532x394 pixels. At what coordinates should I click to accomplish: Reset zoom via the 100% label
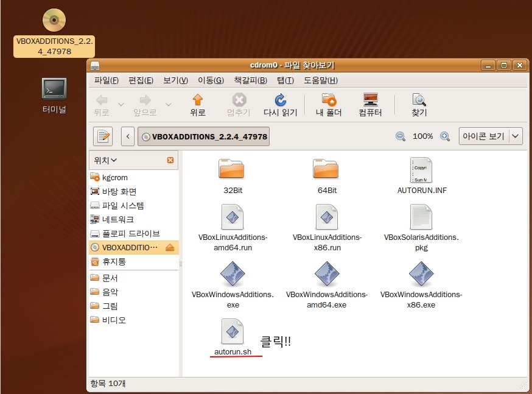pyautogui.click(x=423, y=136)
